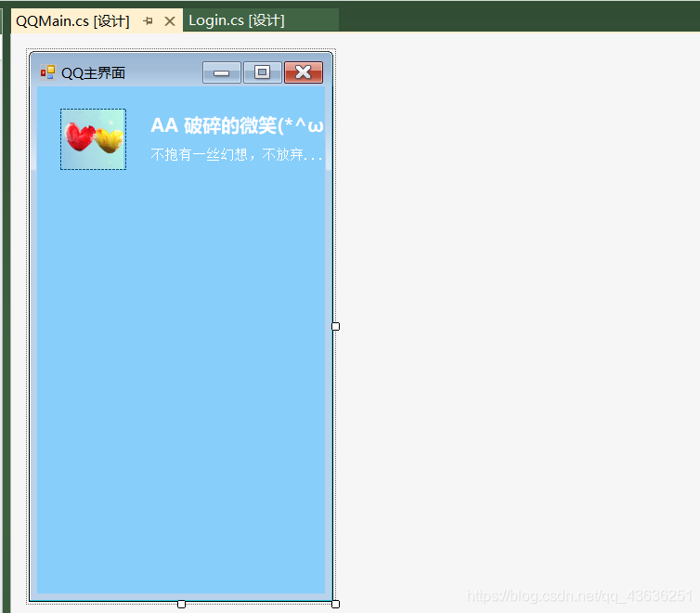The image size is (700, 613).
Task: Grab the right-edge form sizing handle
Action: coord(336,326)
